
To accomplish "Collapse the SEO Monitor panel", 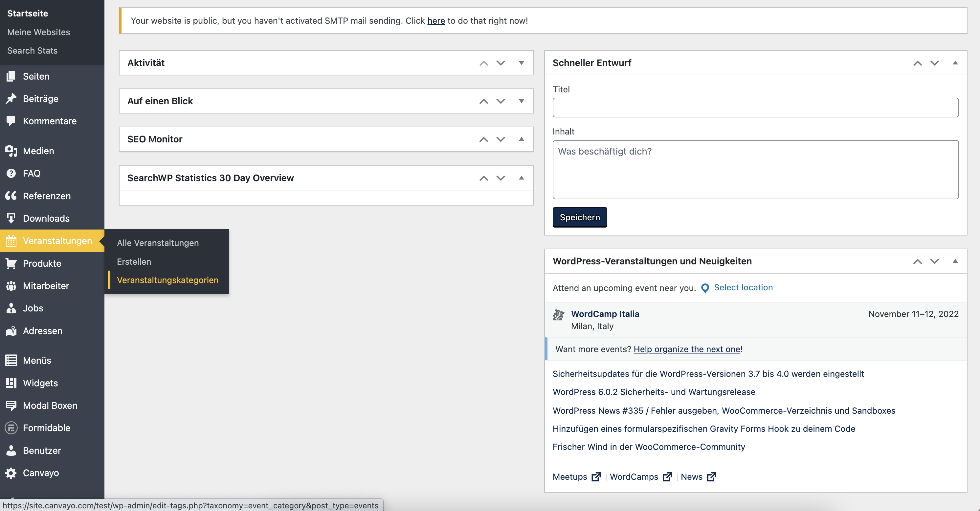I will click(x=521, y=139).
